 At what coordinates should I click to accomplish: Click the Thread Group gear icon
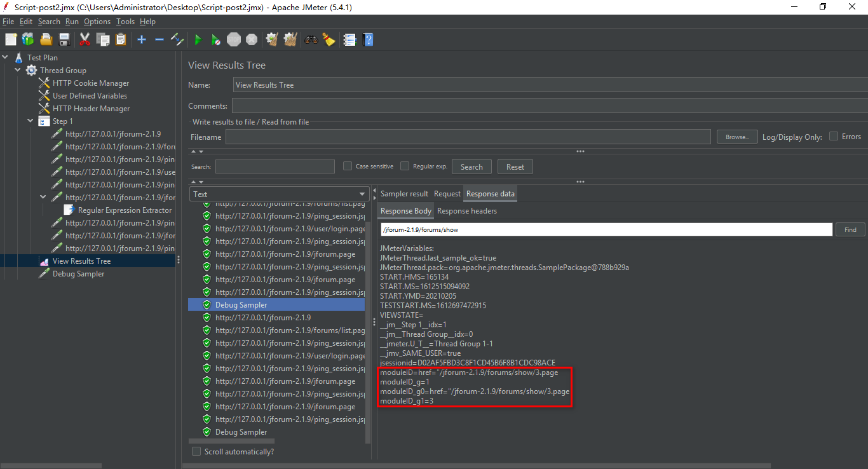click(x=31, y=70)
